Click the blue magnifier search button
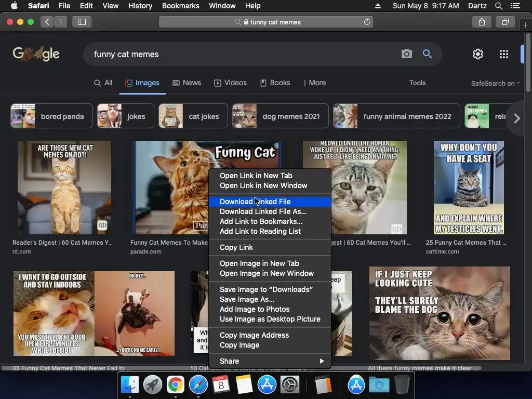The width and height of the screenshot is (532, 399). tap(427, 54)
